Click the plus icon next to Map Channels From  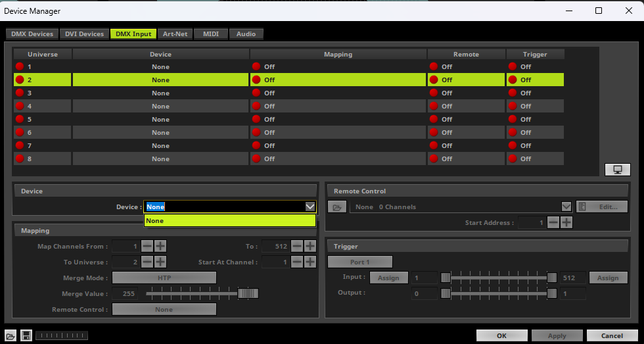[x=160, y=246]
